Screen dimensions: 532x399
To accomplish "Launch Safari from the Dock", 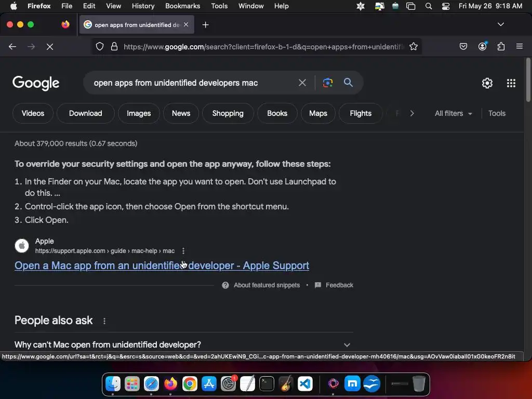I will [151, 384].
